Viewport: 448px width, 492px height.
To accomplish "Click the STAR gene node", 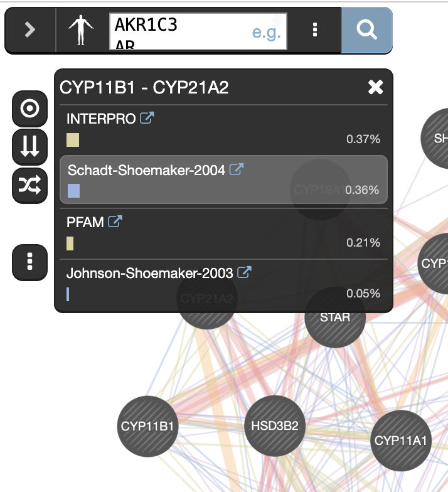I will coord(335,318).
